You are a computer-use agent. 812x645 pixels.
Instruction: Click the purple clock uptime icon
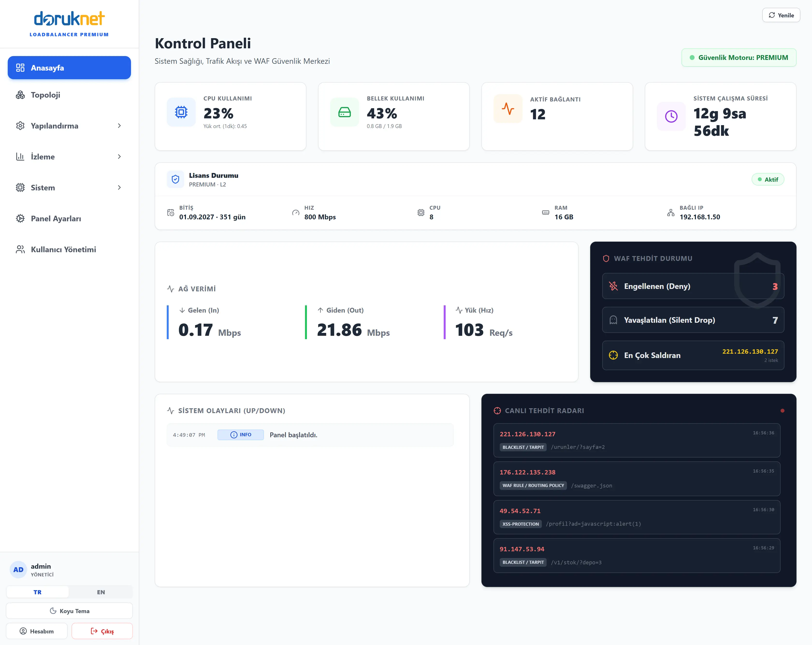pyautogui.click(x=672, y=116)
